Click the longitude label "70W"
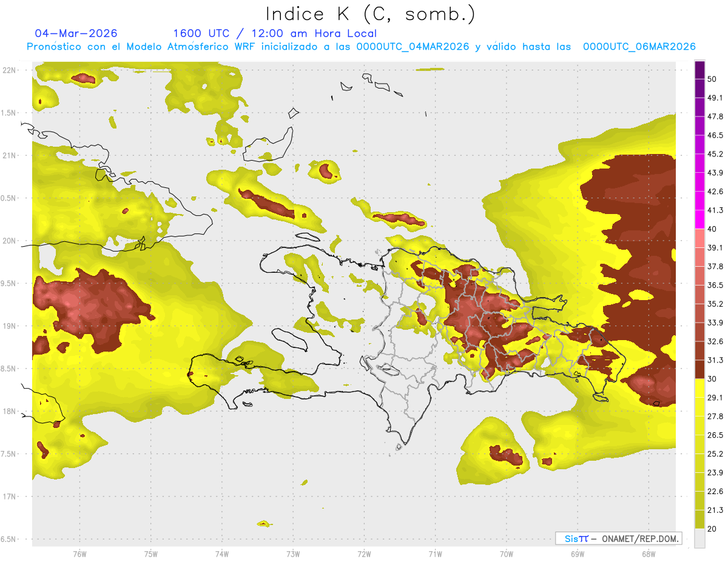Image resolution: width=728 pixels, height=562 pixels. click(507, 554)
